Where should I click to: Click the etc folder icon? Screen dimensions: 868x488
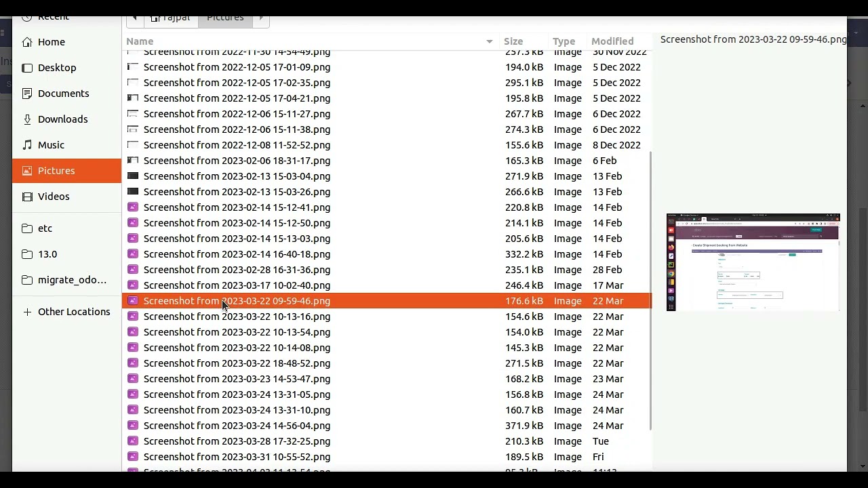click(27, 228)
